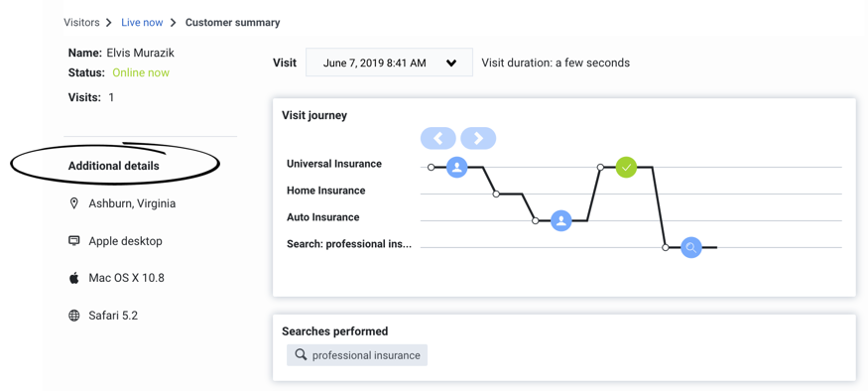The image size is (868, 391).
Task: Click the dropdown arrow next to June 7, 2019
Action: click(451, 64)
